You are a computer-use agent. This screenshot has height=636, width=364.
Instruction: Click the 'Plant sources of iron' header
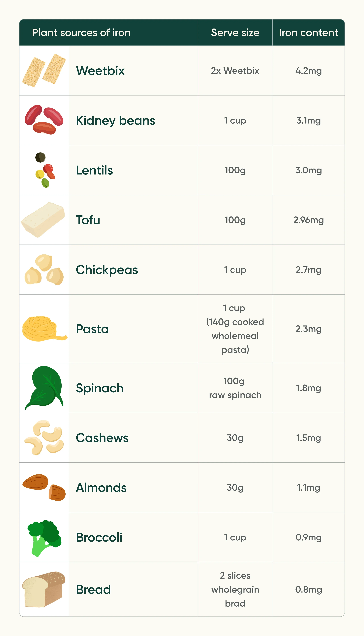(x=81, y=33)
